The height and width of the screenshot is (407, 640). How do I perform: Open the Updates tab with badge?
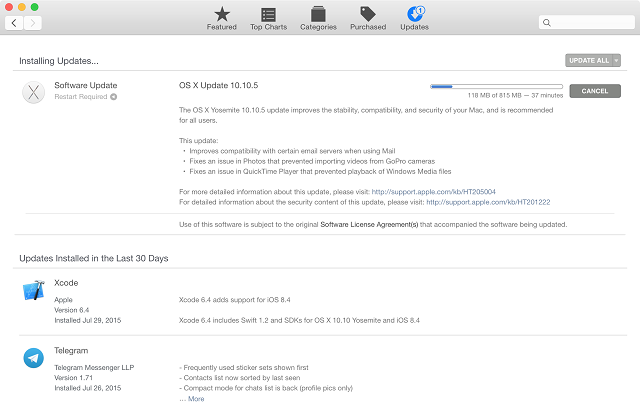click(414, 19)
